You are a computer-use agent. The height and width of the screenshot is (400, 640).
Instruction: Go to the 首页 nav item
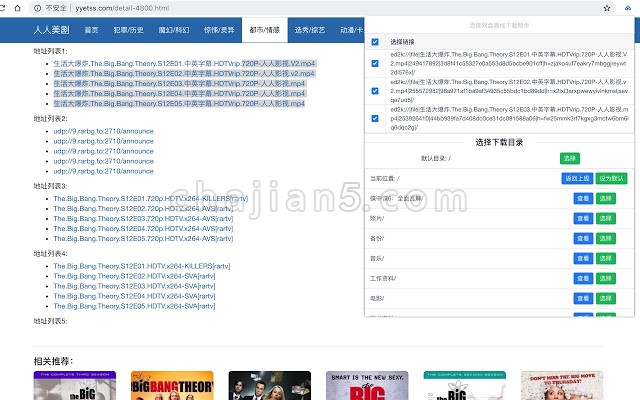coord(91,30)
